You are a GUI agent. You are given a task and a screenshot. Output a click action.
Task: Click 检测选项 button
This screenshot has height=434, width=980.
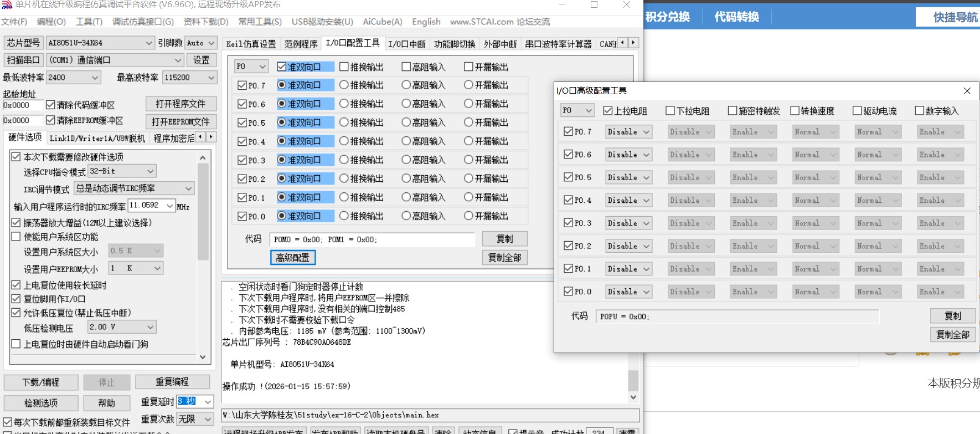coord(41,403)
